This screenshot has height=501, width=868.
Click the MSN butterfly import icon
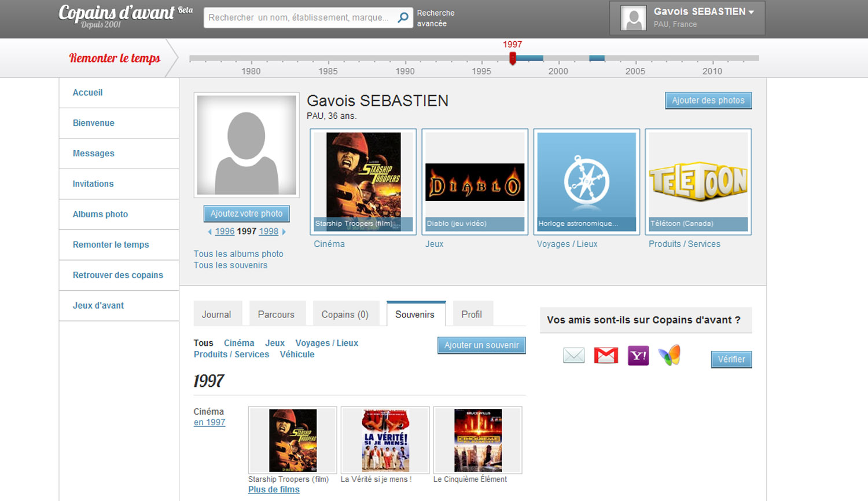tap(670, 355)
